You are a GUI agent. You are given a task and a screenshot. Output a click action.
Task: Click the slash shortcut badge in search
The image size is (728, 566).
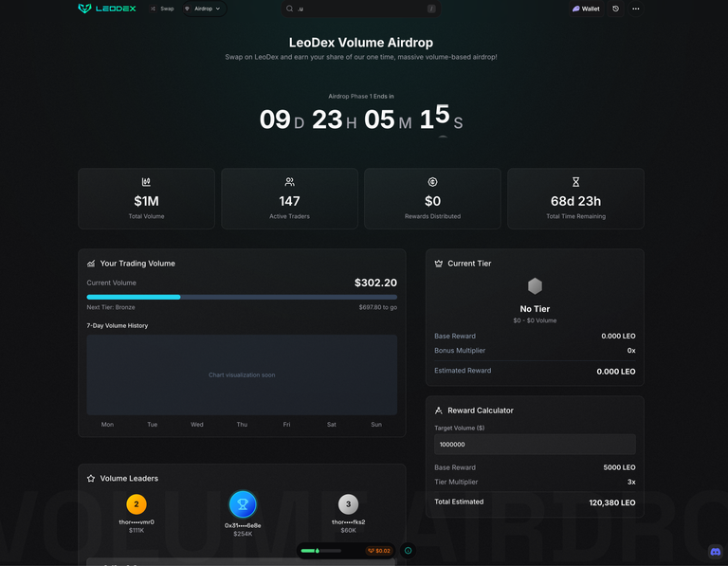[431, 9]
